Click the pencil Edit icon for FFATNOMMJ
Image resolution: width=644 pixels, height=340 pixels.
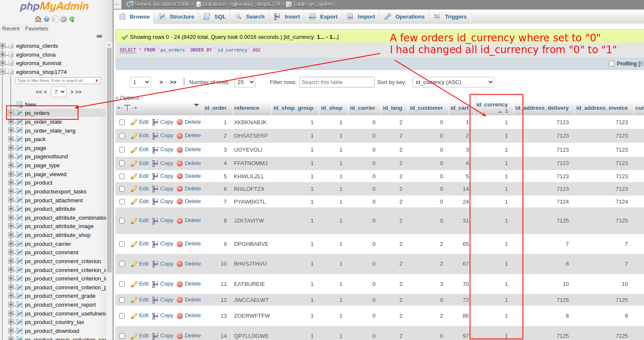[134, 163]
